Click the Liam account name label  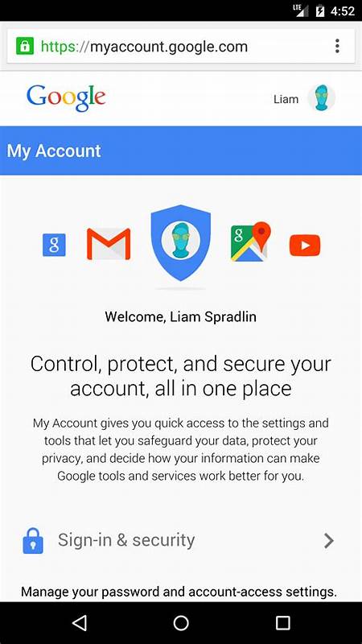(x=286, y=99)
